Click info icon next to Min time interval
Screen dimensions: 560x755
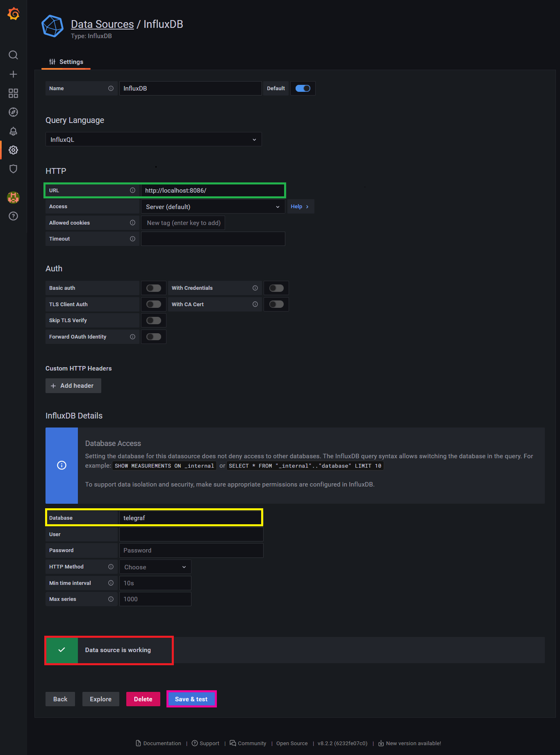coord(111,583)
